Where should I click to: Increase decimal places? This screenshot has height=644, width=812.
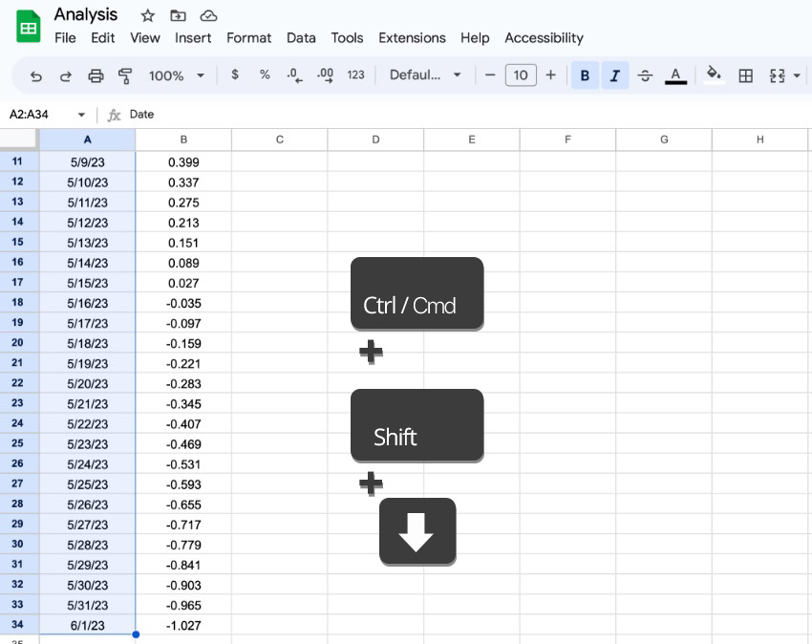(324, 75)
